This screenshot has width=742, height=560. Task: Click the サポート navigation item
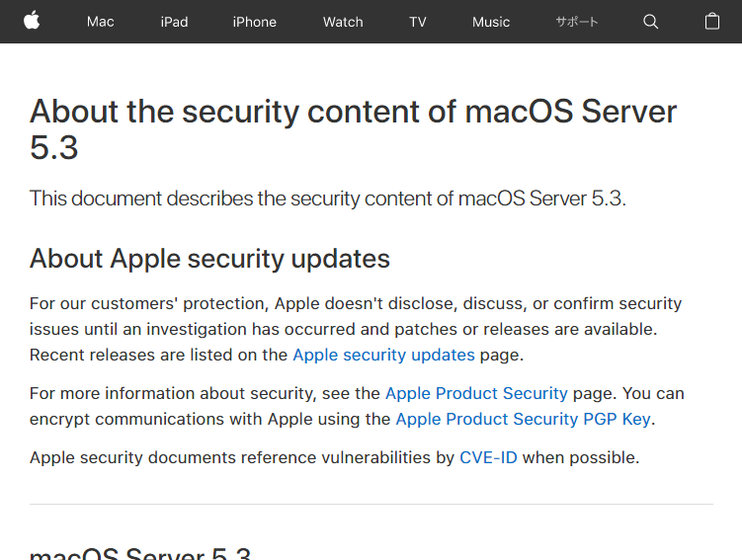[576, 22]
